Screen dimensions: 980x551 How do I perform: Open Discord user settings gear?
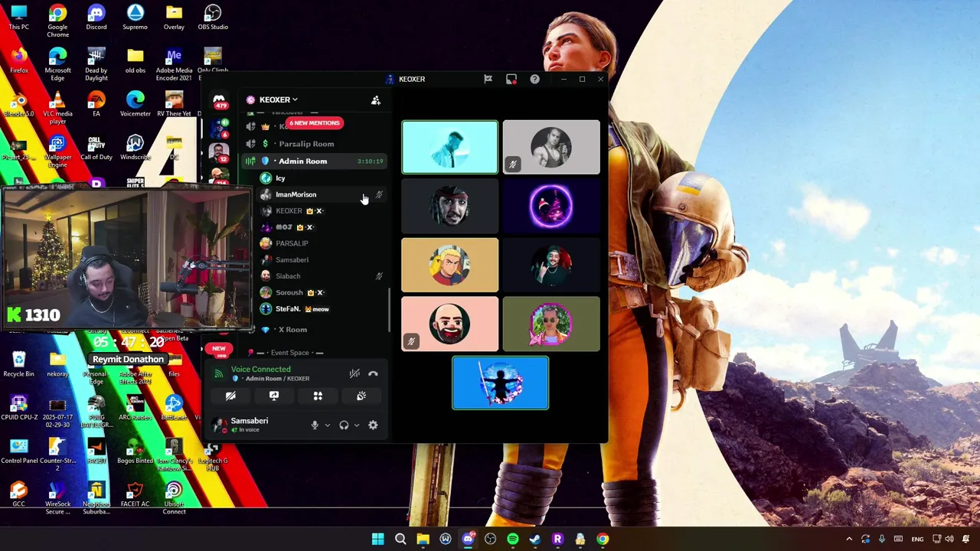pos(373,425)
